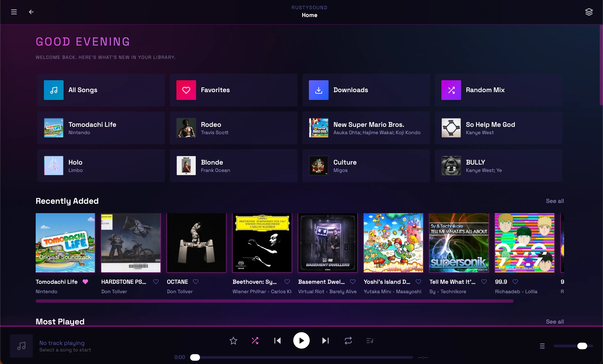This screenshot has height=364, width=603.
Task: Click the Downloads download icon
Action: click(x=318, y=90)
